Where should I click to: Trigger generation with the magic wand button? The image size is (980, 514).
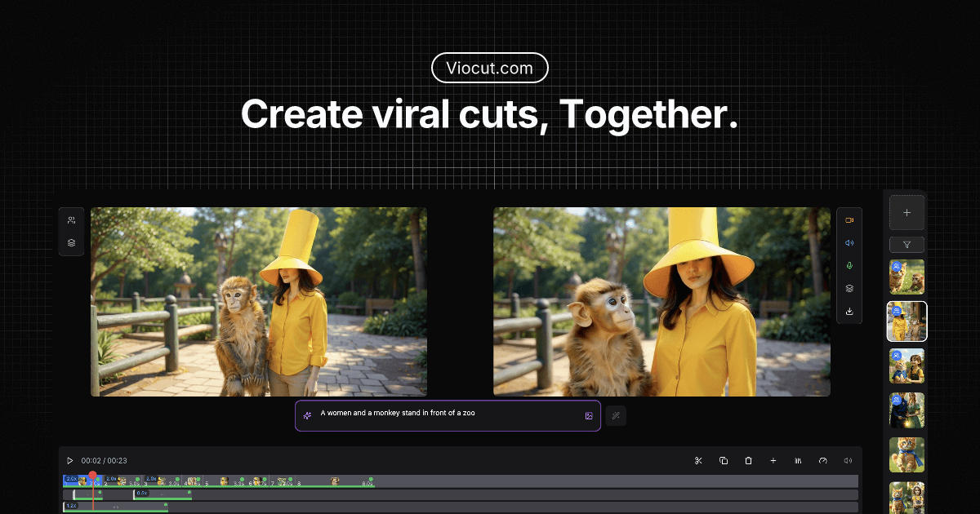tap(616, 416)
